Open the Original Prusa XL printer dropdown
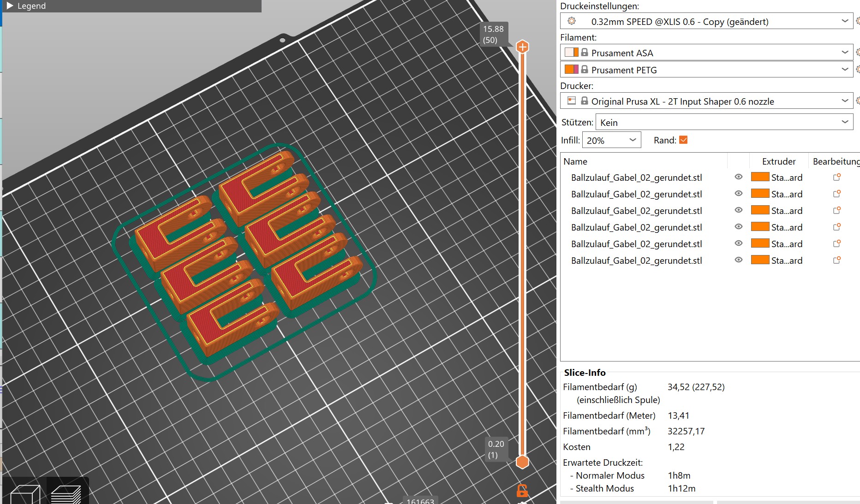The image size is (860, 504). pos(845,101)
